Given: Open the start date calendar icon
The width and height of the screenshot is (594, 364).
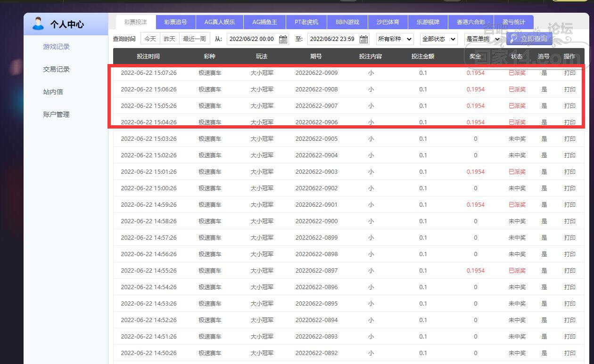Looking at the screenshot, I should coord(283,39).
